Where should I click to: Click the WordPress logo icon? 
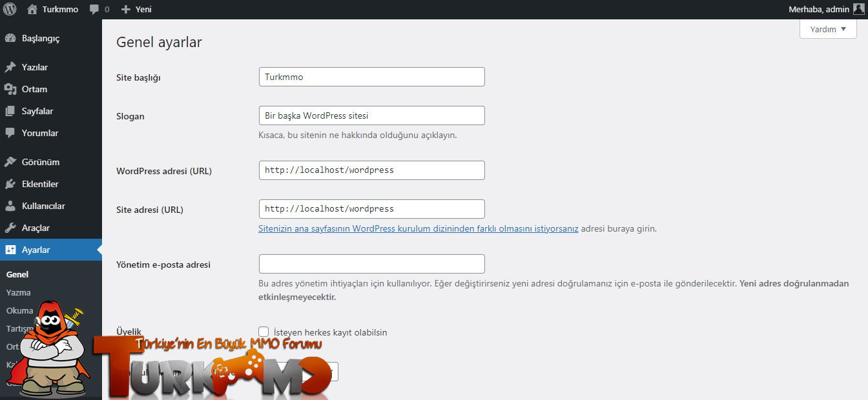coord(10,10)
